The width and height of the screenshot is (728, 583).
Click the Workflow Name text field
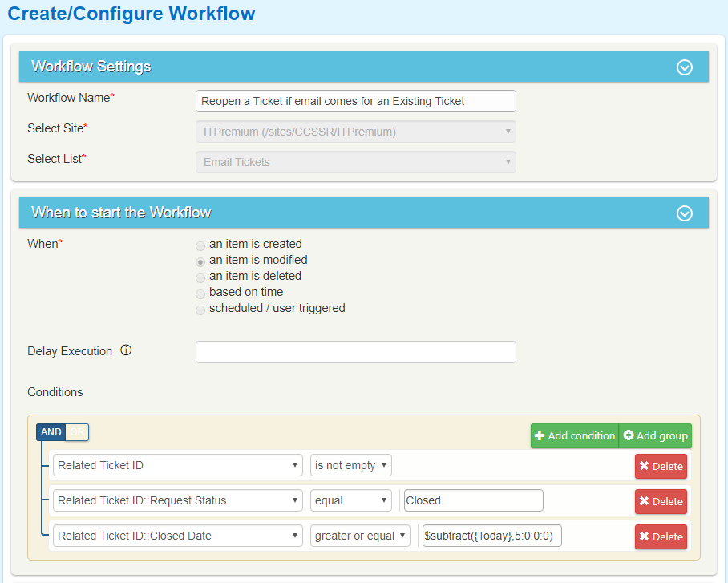(x=355, y=101)
